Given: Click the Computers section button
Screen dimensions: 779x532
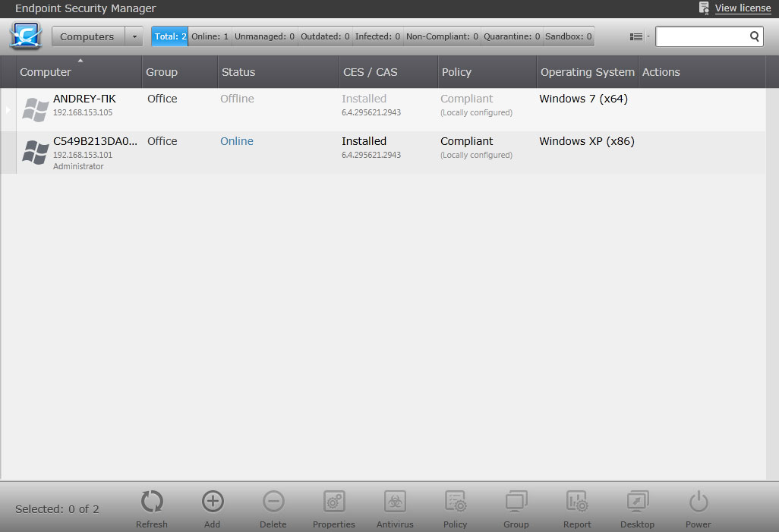Looking at the screenshot, I should pos(87,36).
